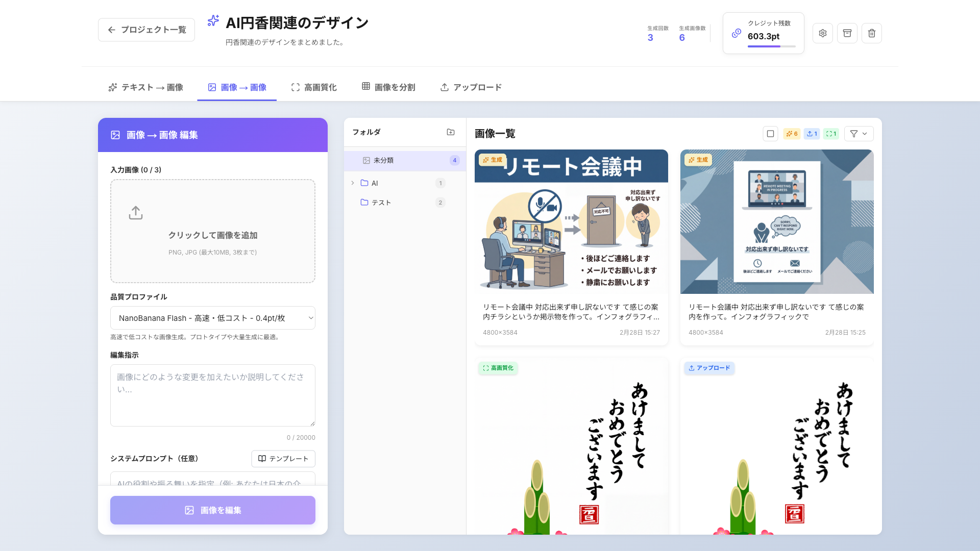
Task: Open 品質プロファイル NanoBanana Flash dropdown
Action: (x=213, y=318)
